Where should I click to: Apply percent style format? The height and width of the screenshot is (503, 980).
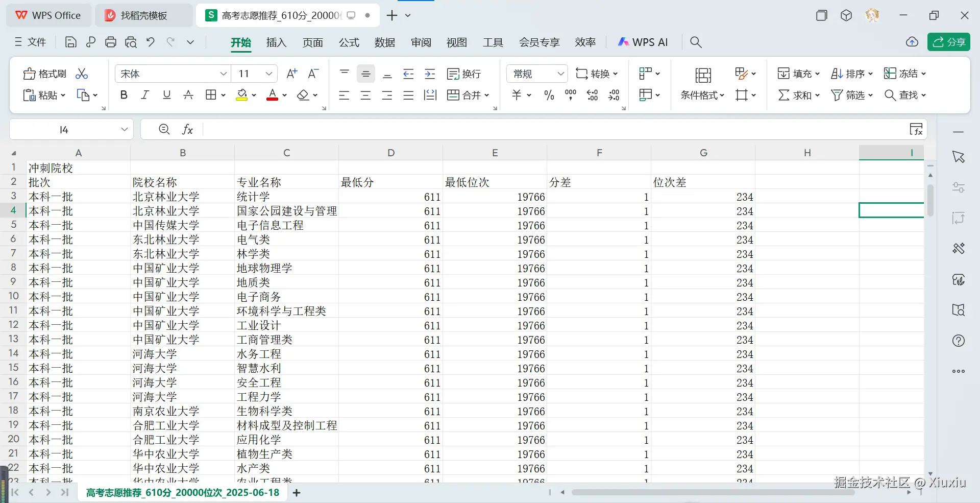(x=549, y=95)
